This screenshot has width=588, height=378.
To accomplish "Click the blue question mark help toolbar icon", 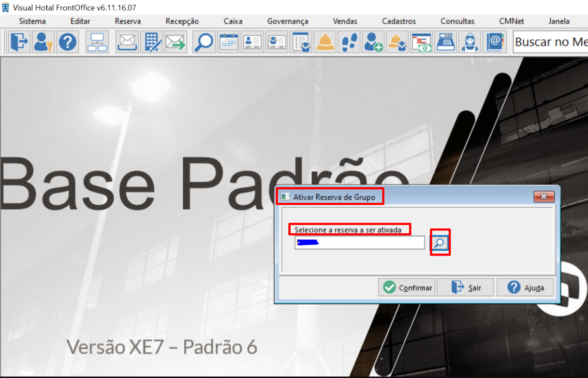I will coord(68,42).
